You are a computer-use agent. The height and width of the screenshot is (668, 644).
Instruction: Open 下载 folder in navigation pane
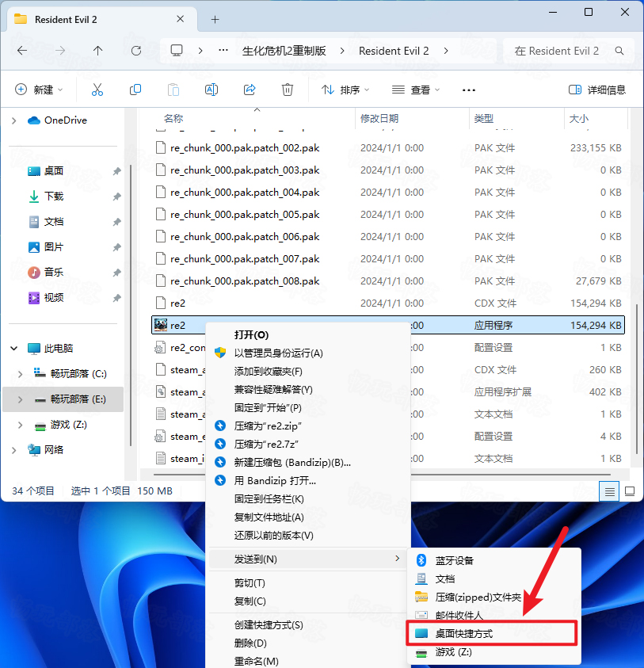[x=53, y=197]
